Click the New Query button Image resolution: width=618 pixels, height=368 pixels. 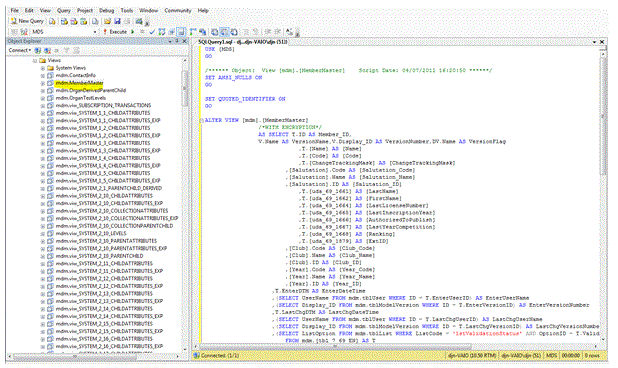click(x=27, y=21)
